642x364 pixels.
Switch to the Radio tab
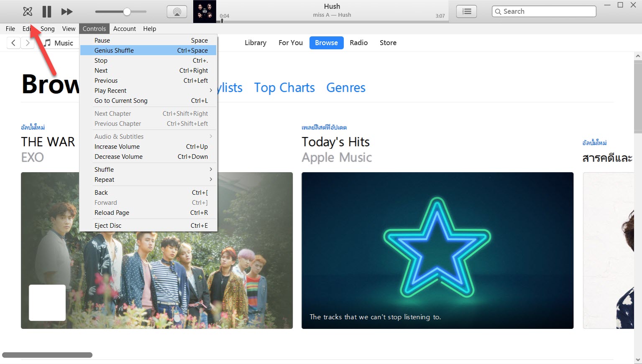click(x=358, y=43)
